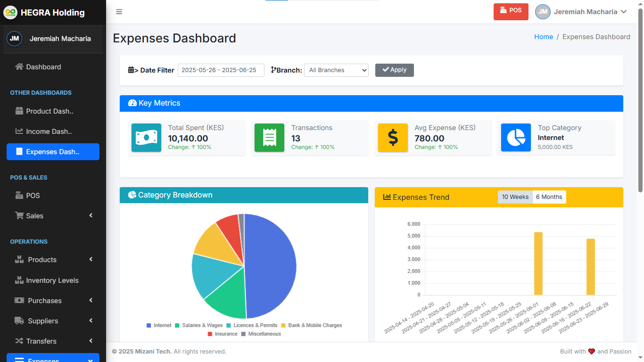This screenshot has height=362, width=644.
Task: Click the green money icon on Total Spent card
Action: 146,138
